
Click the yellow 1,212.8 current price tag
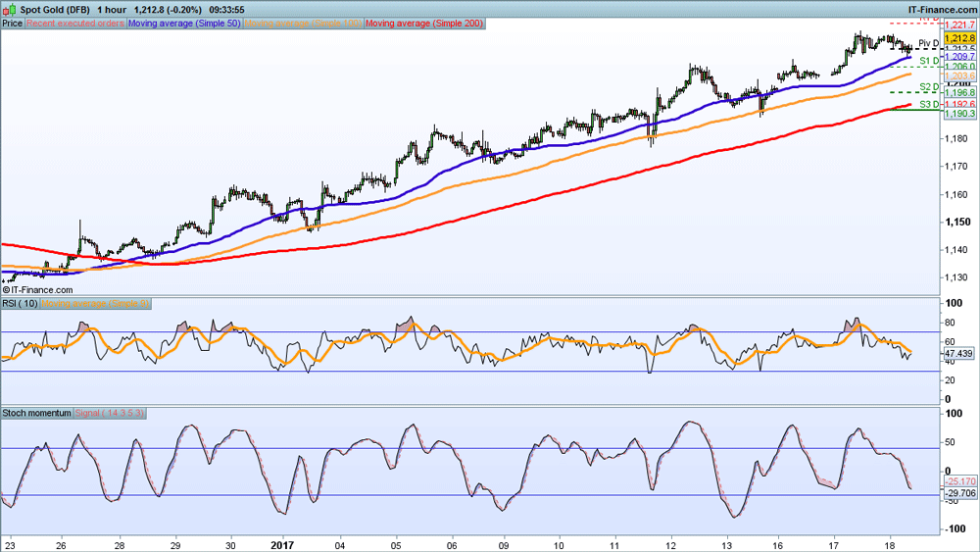point(959,39)
